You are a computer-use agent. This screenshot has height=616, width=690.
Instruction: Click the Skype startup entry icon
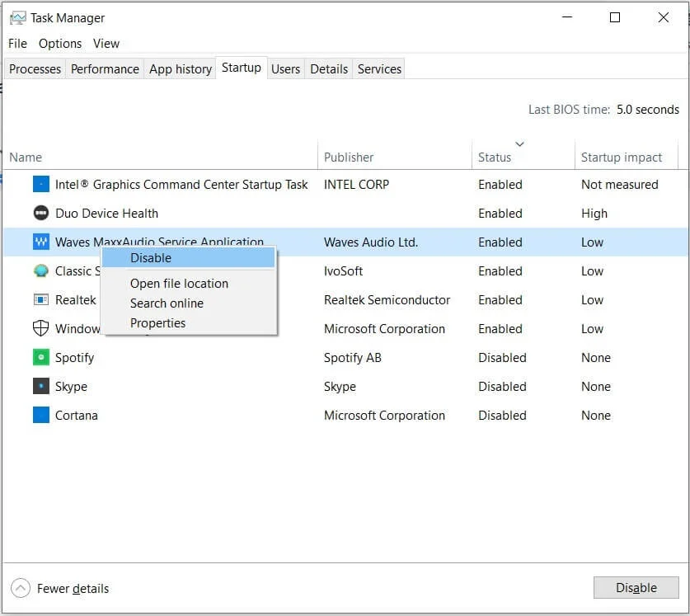point(43,386)
